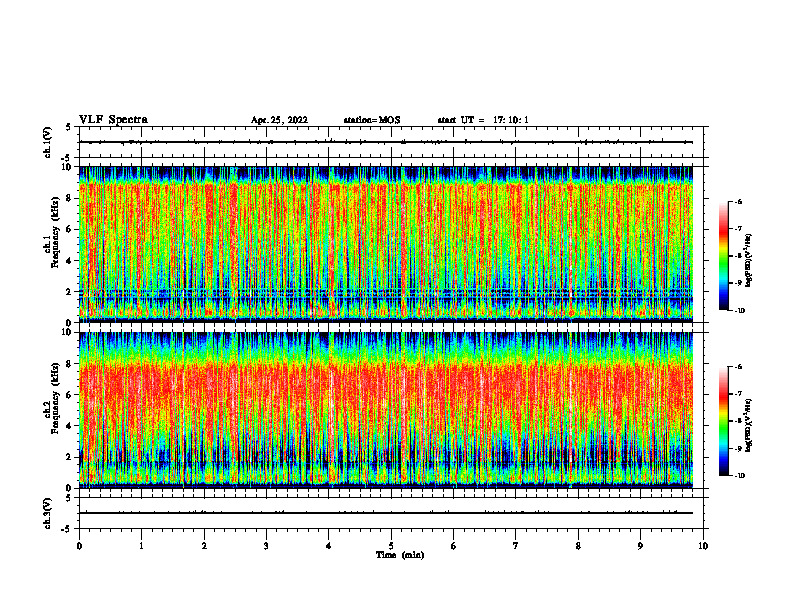
Task: Click time axis tick label "8"
Action: coord(578,546)
